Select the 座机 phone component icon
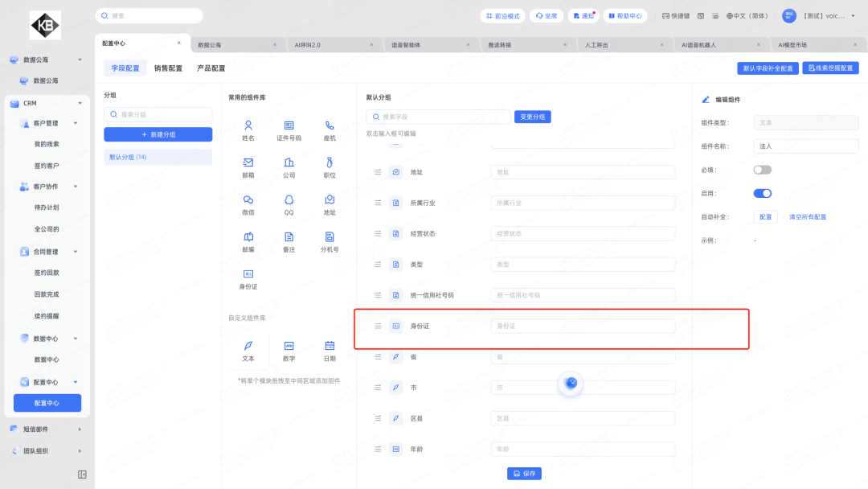Screen dimensions: 868x489 tap(330, 125)
